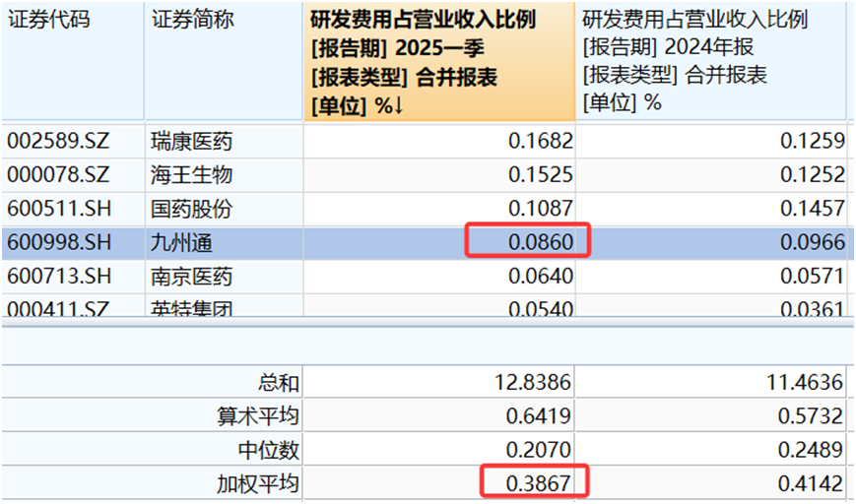Click arithmetic mean value 0.6419

coord(538,416)
